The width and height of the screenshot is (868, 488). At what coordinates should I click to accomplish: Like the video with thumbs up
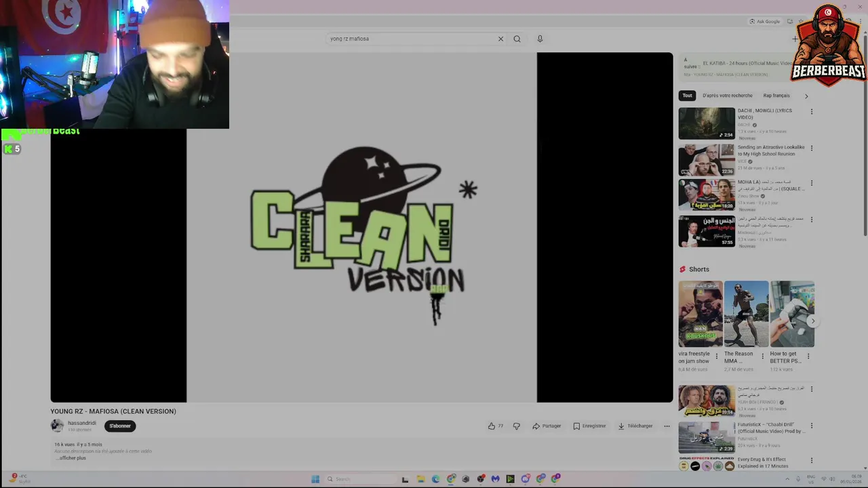[495, 426]
